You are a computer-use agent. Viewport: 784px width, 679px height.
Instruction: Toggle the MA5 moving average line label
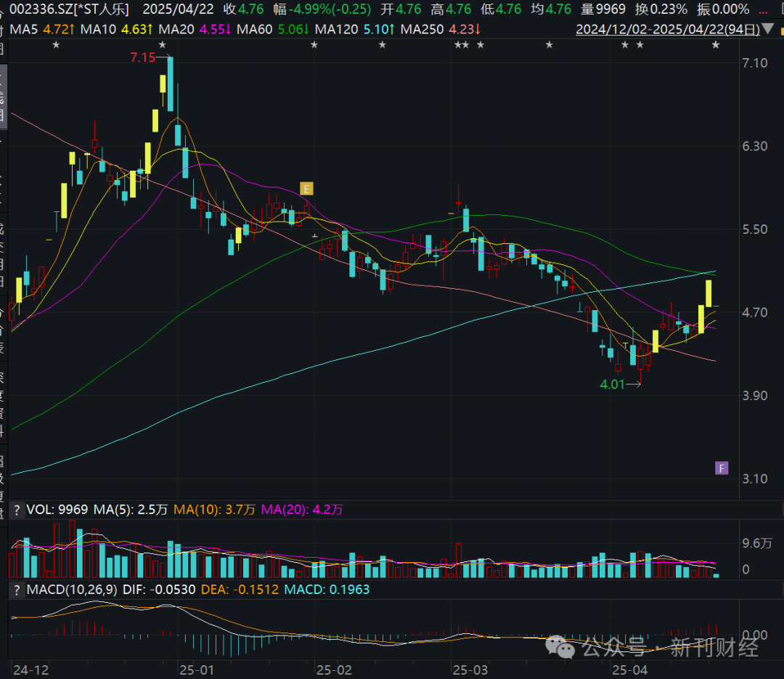pos(42,30)
